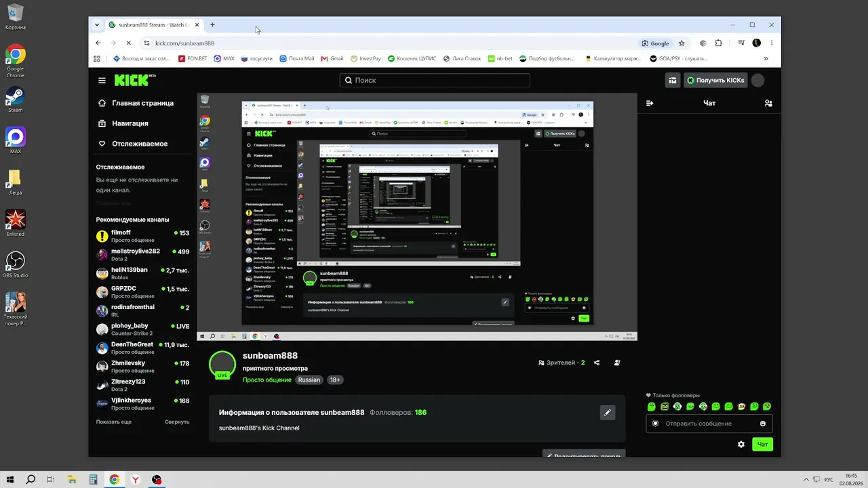The width and height of the screenshot is (868, 488).
Task: Click the 18+ tag
Action: (x=335, y=380)
